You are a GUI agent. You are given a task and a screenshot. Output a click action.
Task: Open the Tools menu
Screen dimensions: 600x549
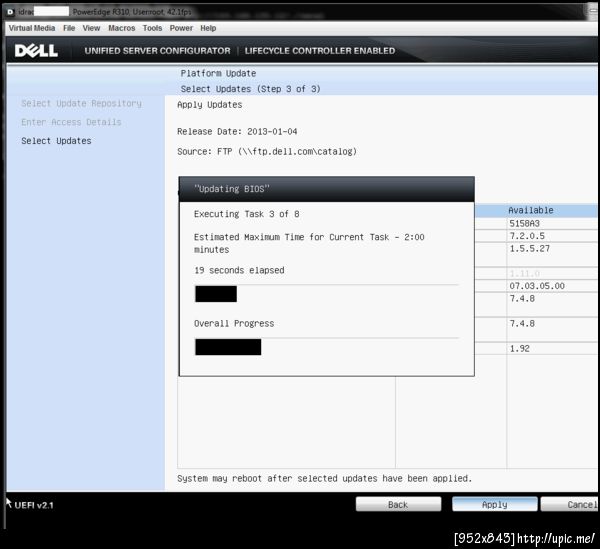pos(152,28)
